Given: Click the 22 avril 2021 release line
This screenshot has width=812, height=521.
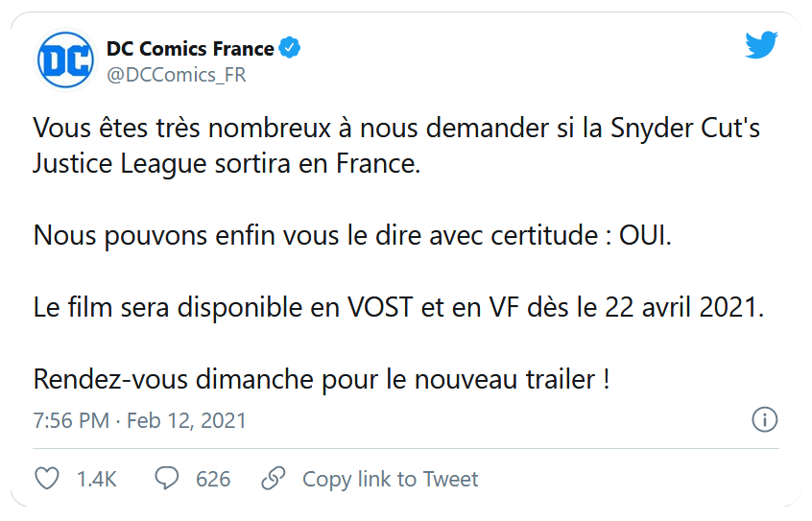Looking at the screenshot, I should [x=397, y=307].
